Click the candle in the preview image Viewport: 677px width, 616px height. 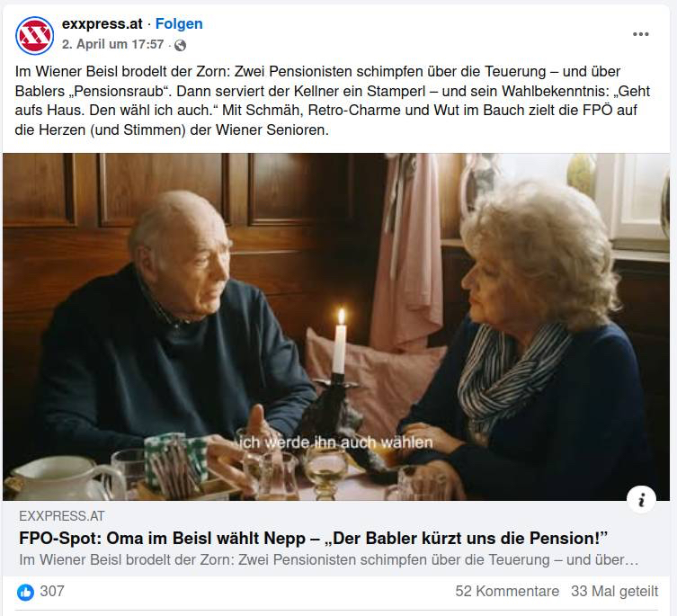pos(340,341)
